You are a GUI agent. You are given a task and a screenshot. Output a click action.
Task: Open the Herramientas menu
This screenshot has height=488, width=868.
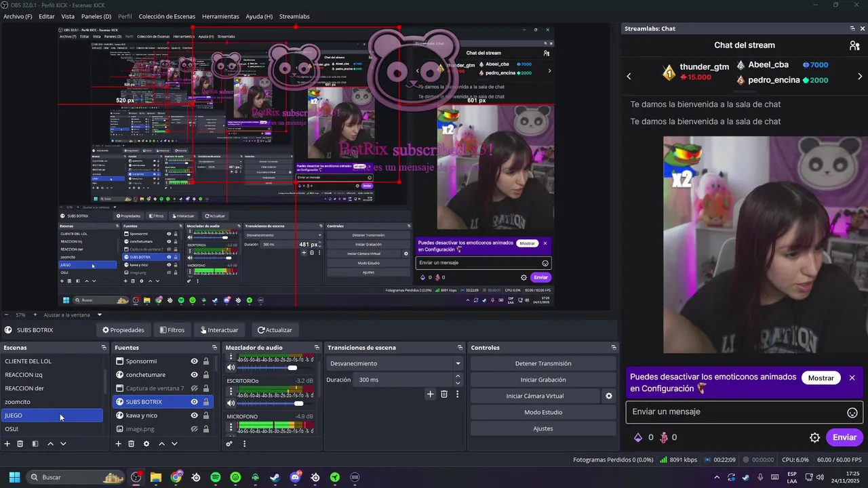point(220,16)
